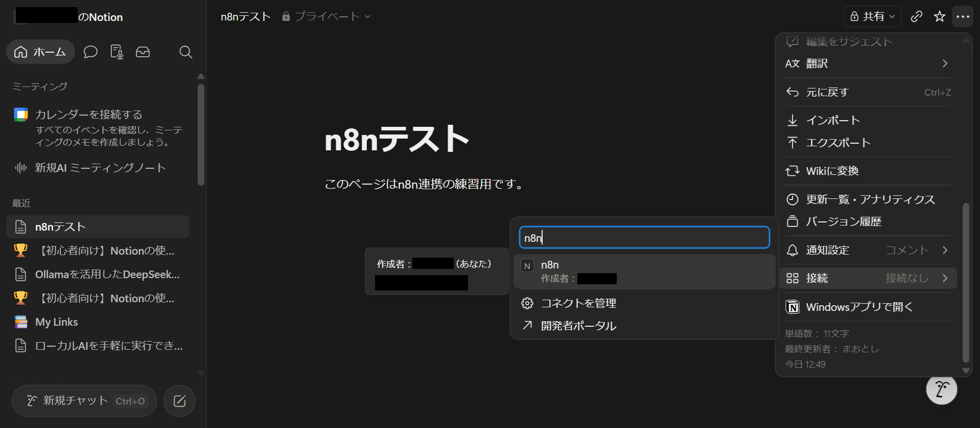980x428 pixels.
Task: Expand 通知設定 submenu
Action: coord(867,250)
